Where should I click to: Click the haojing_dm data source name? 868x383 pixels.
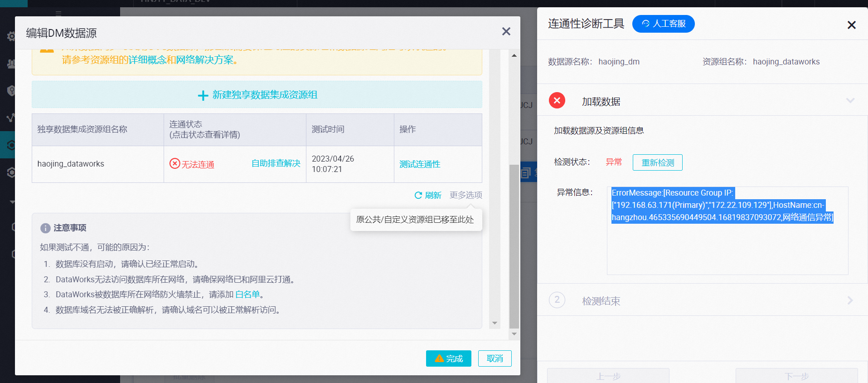(x=619, y=62)
